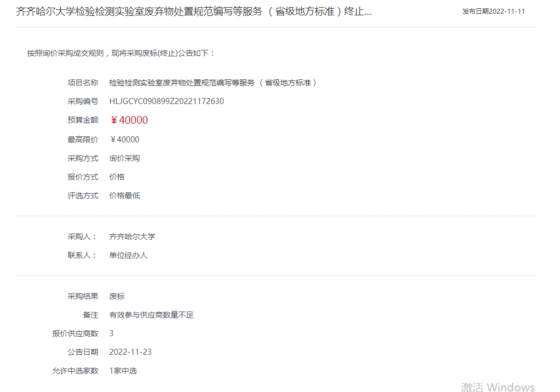This screenshot has width=560, height=392.
Task: Select the 报价方式 value 价格
Action: point(116,177)
